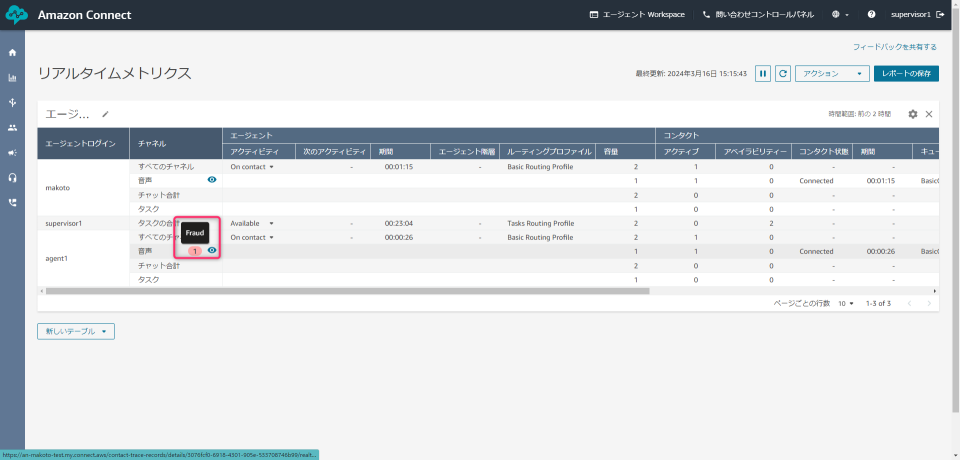Toggle monitor eye icon for makoto voice
Image resolution: width=960 pixels, height=460 pixels.
pyautogui.click(x=212, y=180)
